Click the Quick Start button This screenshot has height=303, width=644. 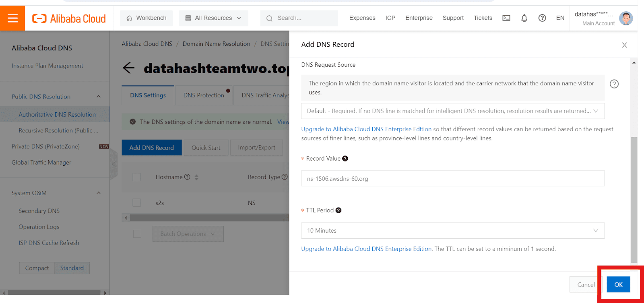206,148
